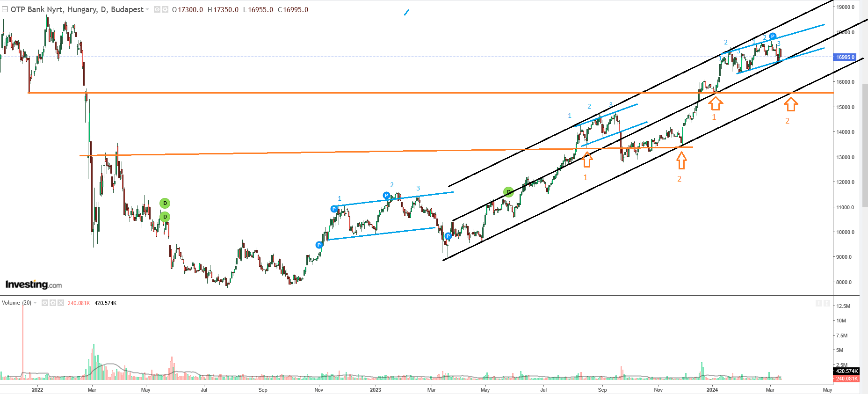Open the Investing.com logo link
The width and height of the screenshot is (868, 394).
coord(33,285)
